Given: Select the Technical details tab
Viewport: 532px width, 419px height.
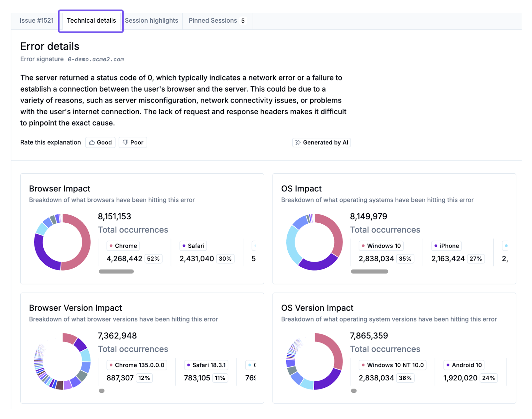Looking at the screenshot, I should tap(91, 21).
